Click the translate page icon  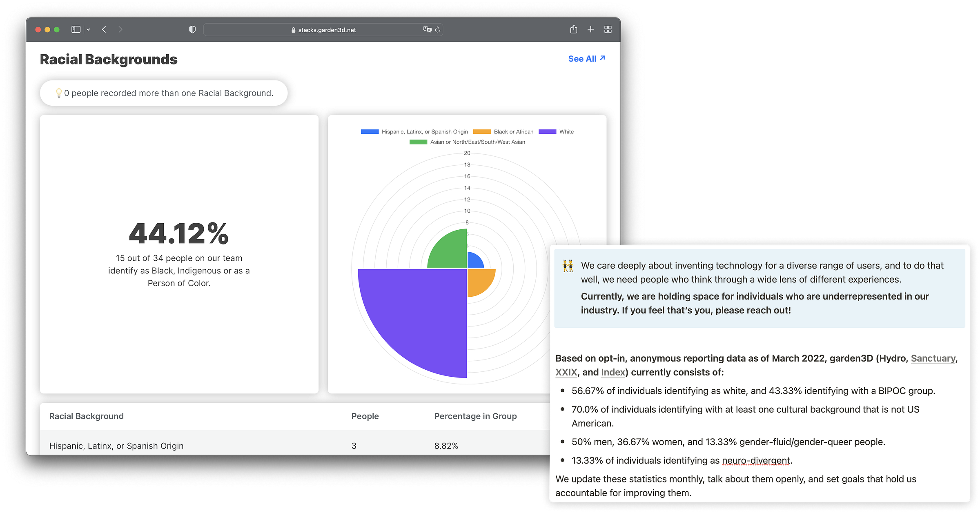tap(427, 29)
